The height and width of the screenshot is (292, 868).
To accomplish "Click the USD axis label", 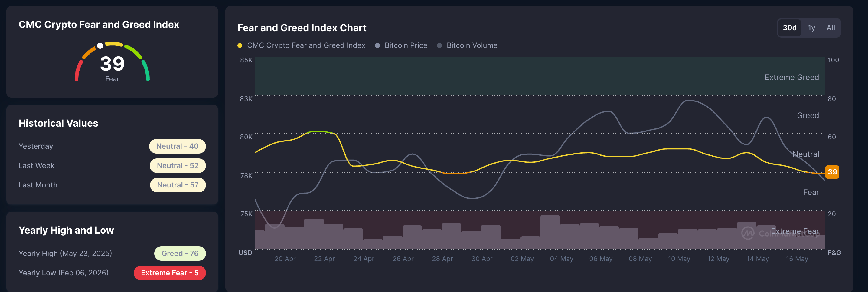I will [x=245, y=253].
